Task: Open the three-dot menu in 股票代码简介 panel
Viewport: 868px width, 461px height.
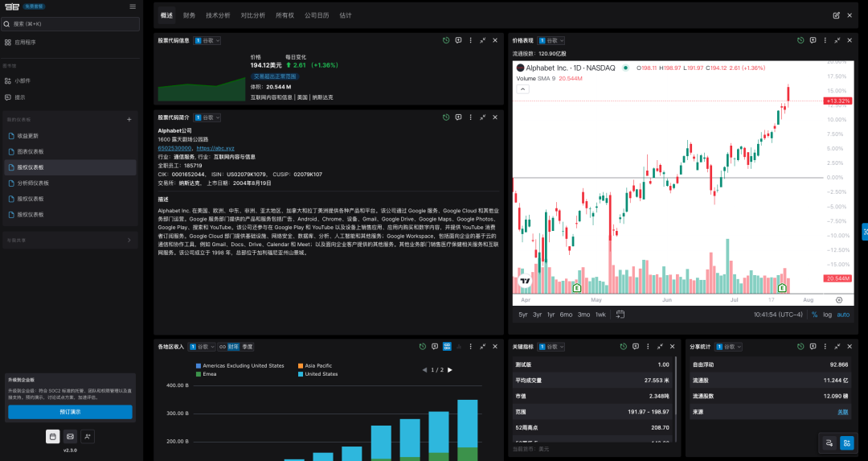Action: [470, 117]
